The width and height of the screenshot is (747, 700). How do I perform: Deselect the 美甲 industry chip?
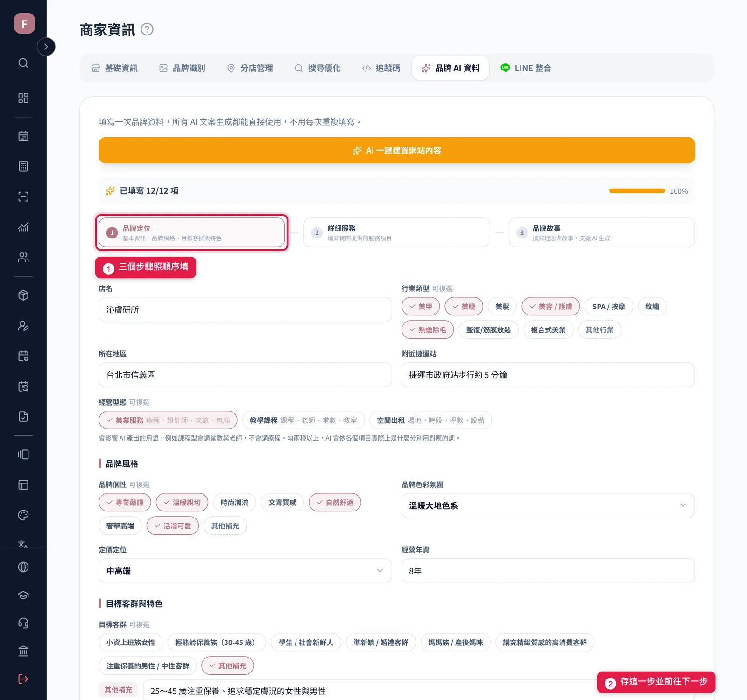421,307
